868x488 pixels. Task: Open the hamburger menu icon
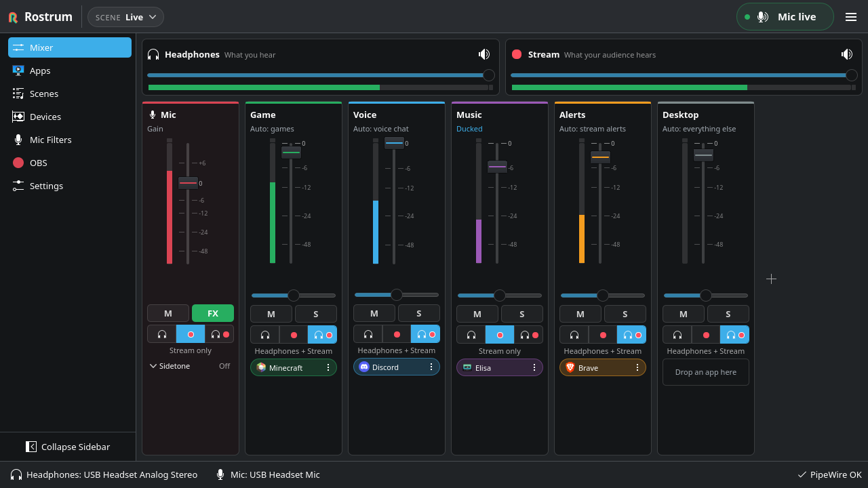[851, 17]
